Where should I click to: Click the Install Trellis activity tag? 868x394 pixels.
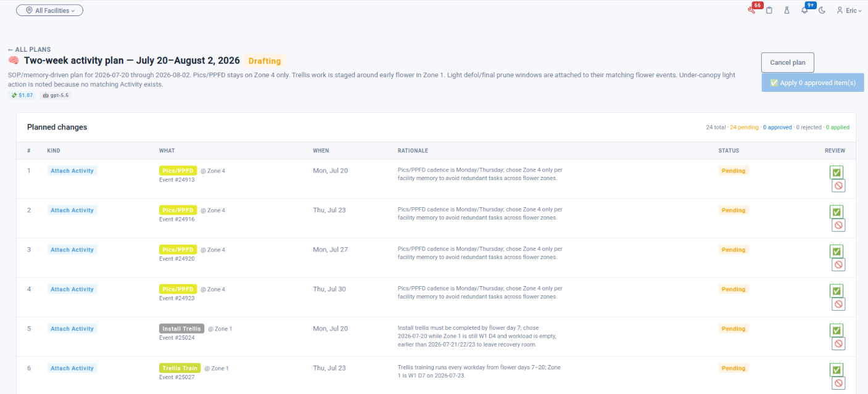click(181, 329)
